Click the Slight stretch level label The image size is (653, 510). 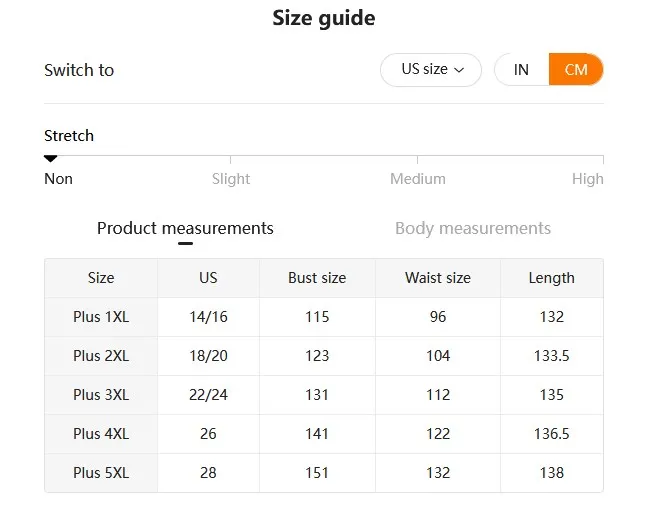(231, 179)
